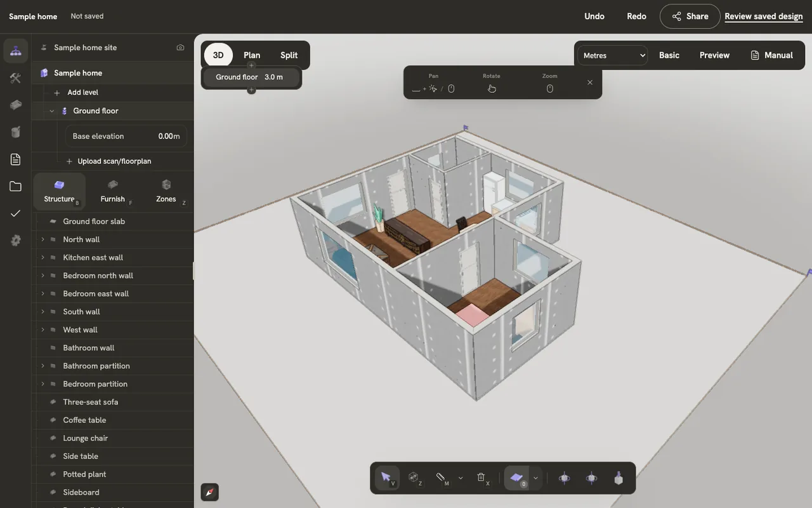The image size is (812, 508).
Task: Select Preview display mode
Action: (x=715, y=55)
